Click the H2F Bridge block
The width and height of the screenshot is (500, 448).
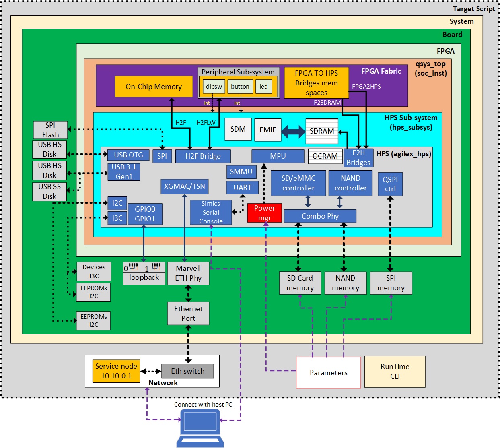[x=203, y=156]
